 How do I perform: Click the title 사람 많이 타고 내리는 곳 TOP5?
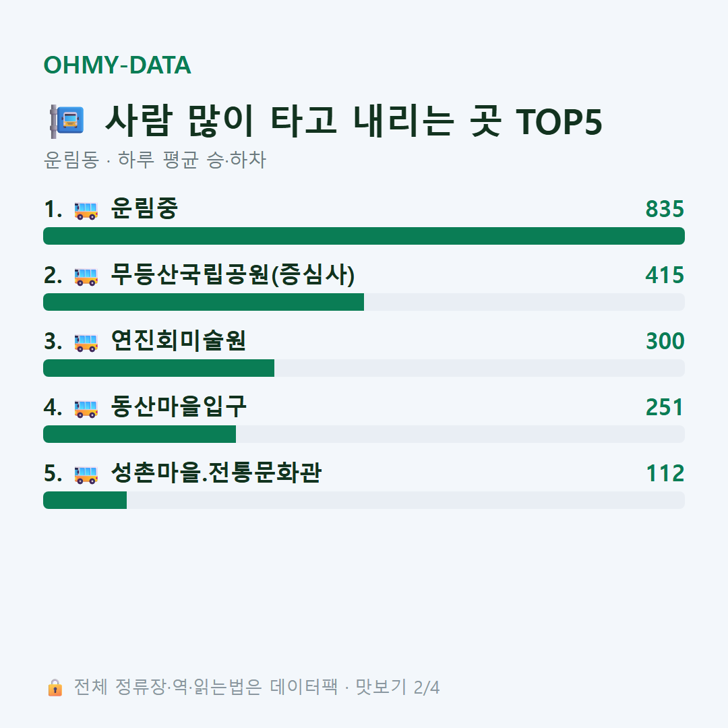(x=354, y=121)
